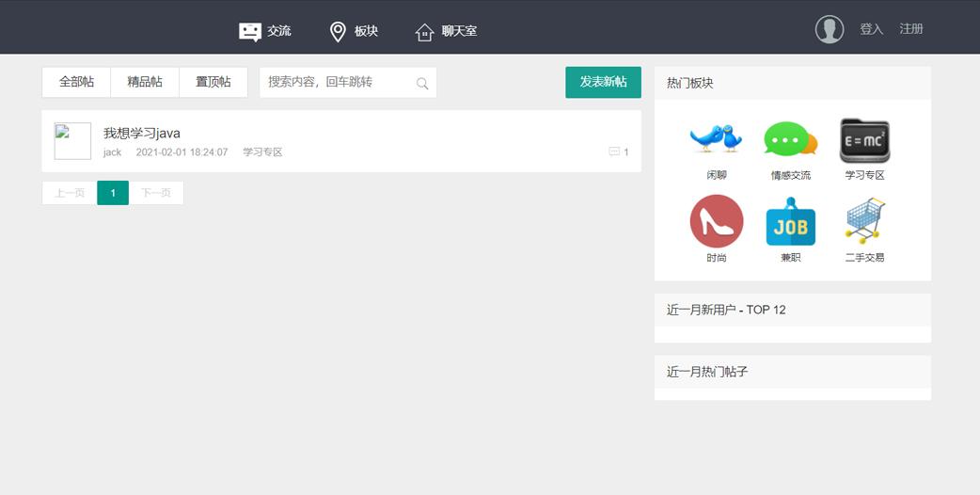The height and width of the screenshot is (495, 980).
Task: Go to the 板块 navigation item
Action: (354, 31)
